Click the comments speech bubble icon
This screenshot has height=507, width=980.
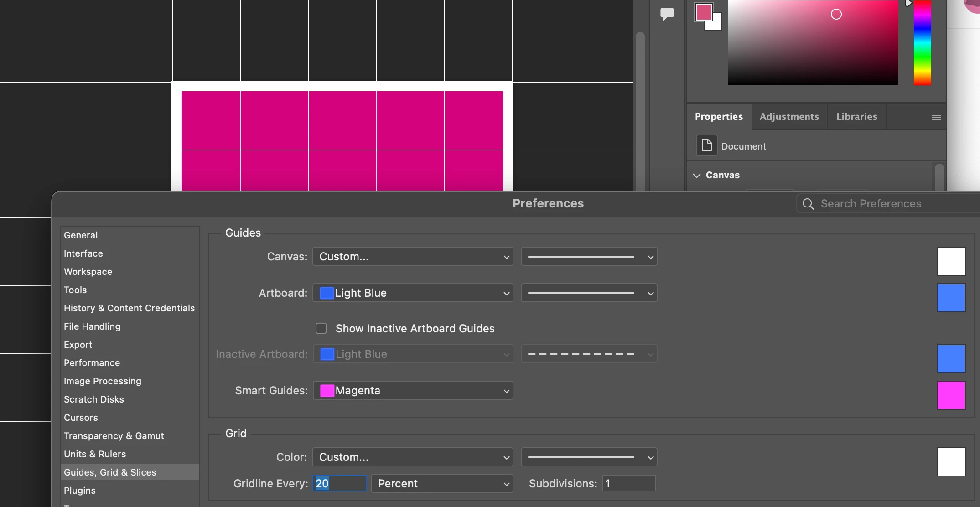coord(667,14)
